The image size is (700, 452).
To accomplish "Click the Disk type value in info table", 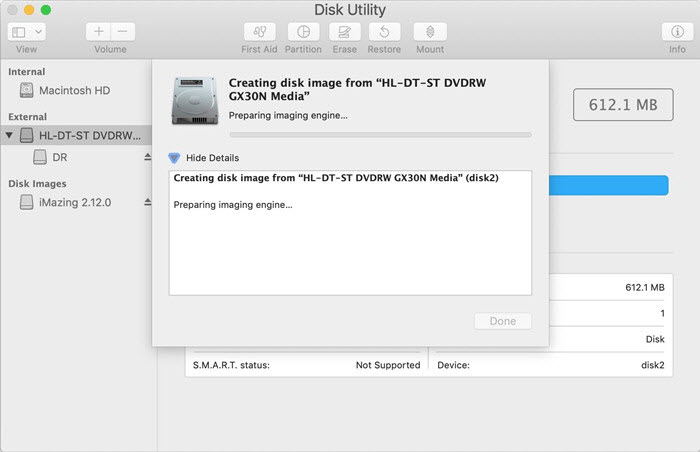I will click(x=655, y=339).
